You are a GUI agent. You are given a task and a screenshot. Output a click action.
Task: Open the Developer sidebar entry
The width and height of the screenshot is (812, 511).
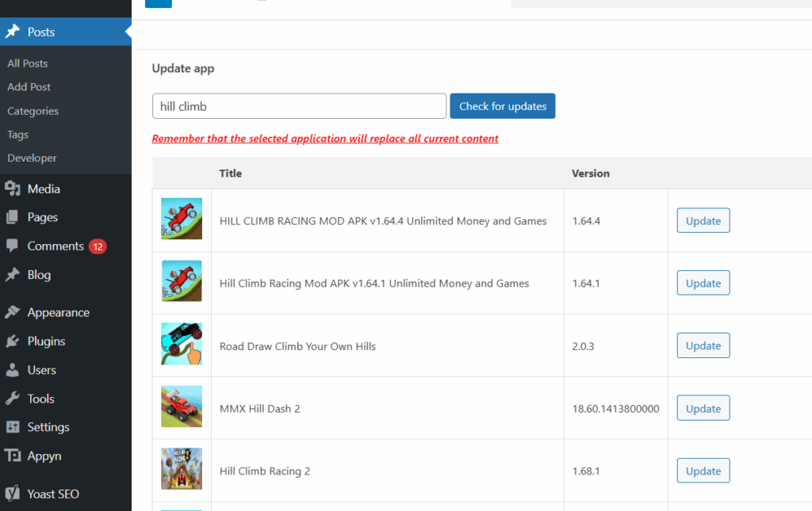click(x=33, y=158)
